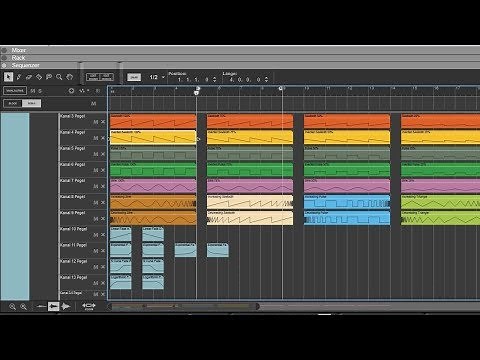
Task: Select the Eraser tool
Action: pos(29,77)
